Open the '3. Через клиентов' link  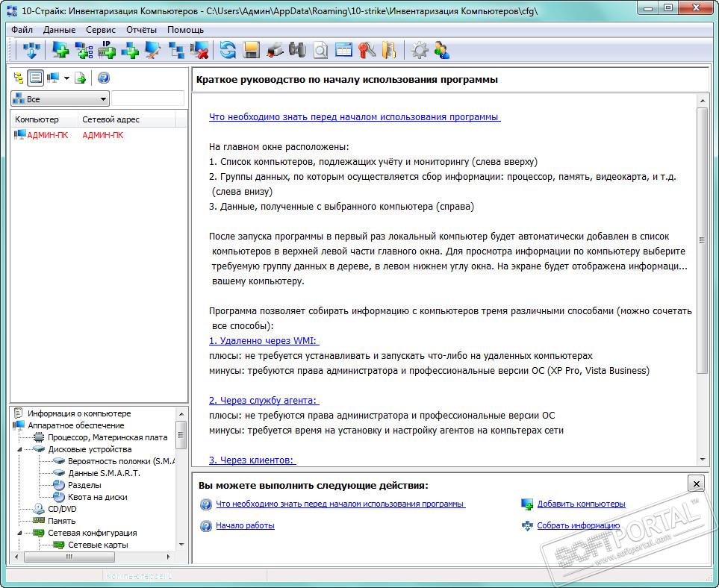(252, 460)
